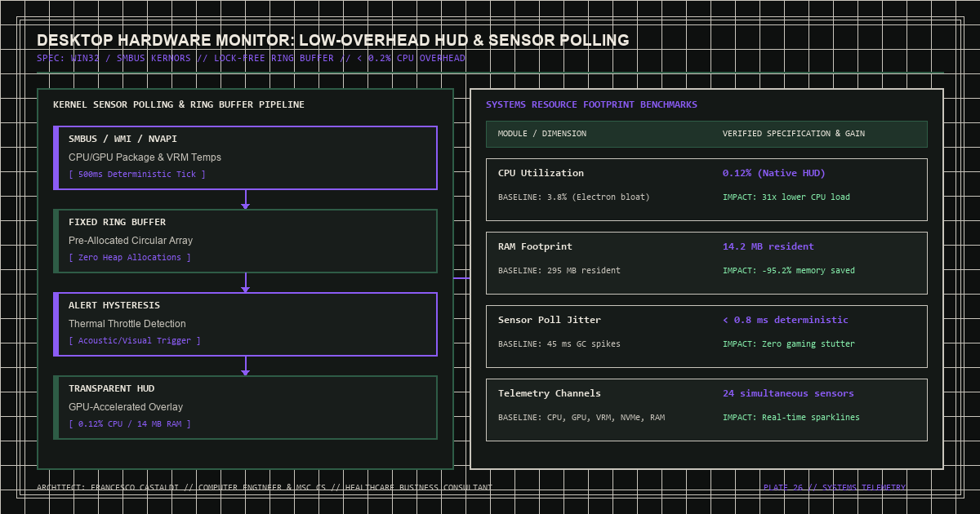Image resolution: width=980 pixels, height=514 pixels.
Task: Click 'Thermal Throttle Detection' text
Action: [127, 324]
